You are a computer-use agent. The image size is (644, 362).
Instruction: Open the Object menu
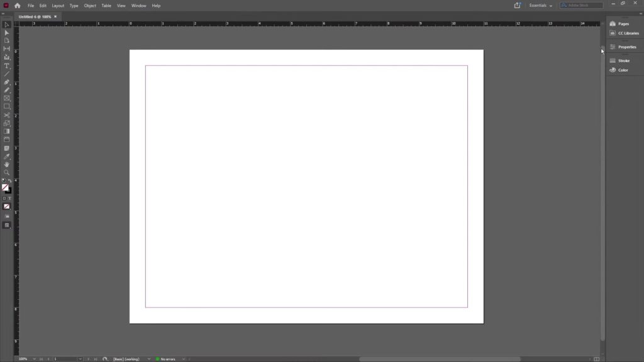point(89,5)
